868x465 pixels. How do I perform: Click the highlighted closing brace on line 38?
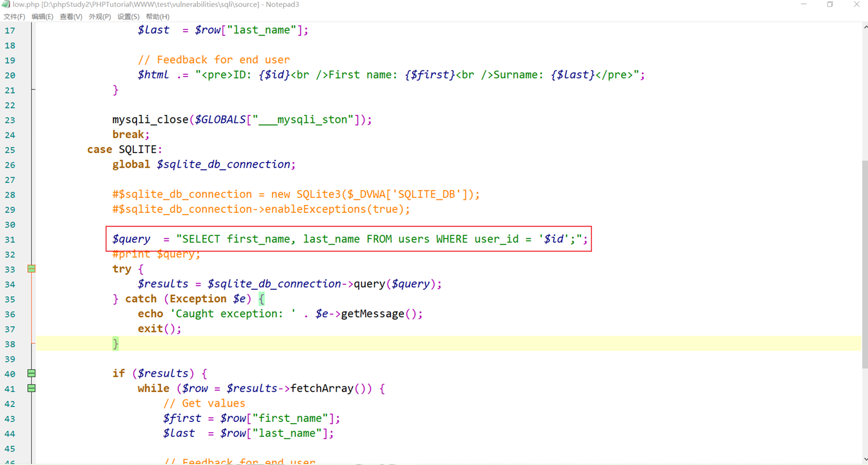pyautogui.click(x=116, y=343)
